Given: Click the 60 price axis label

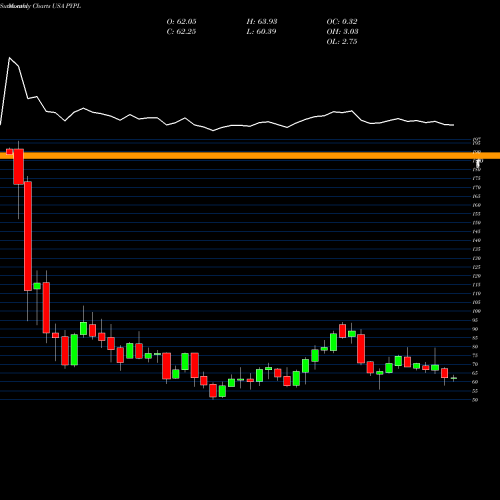Looking at the screenshot, I should point(475,382).
